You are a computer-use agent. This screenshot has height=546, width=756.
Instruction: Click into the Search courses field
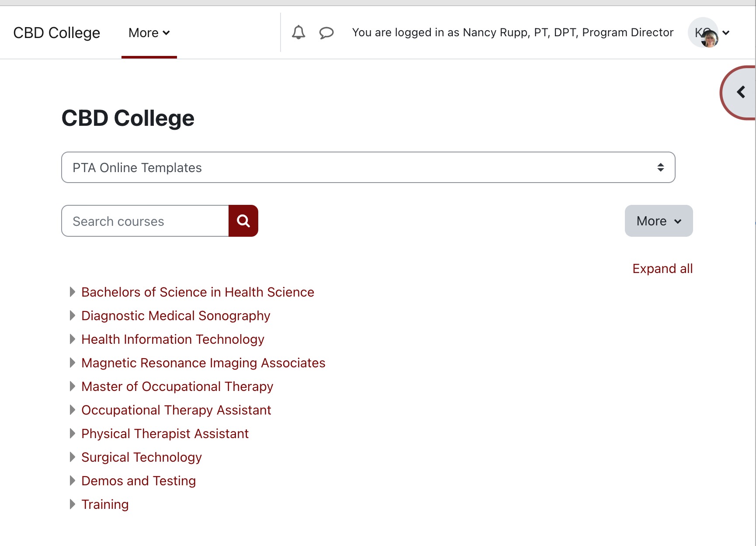click(146, 221)
